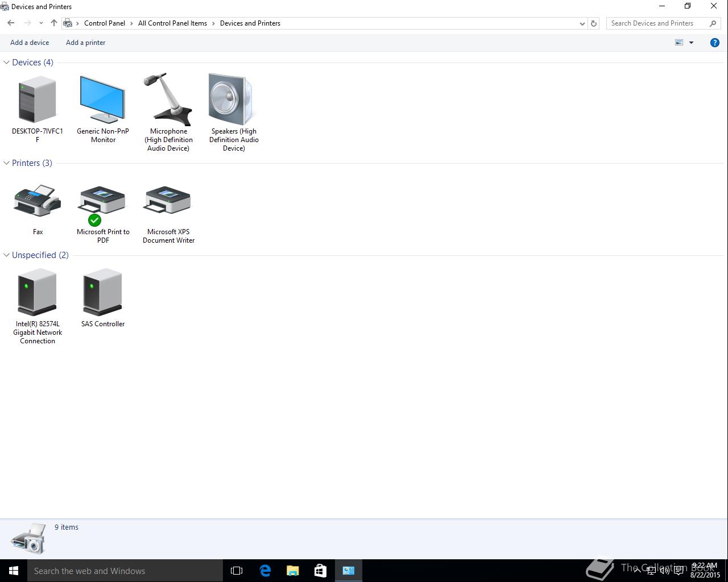Click the Devices (4) group heading
This screenshot has width=728, height=582.
click(32, 63)
